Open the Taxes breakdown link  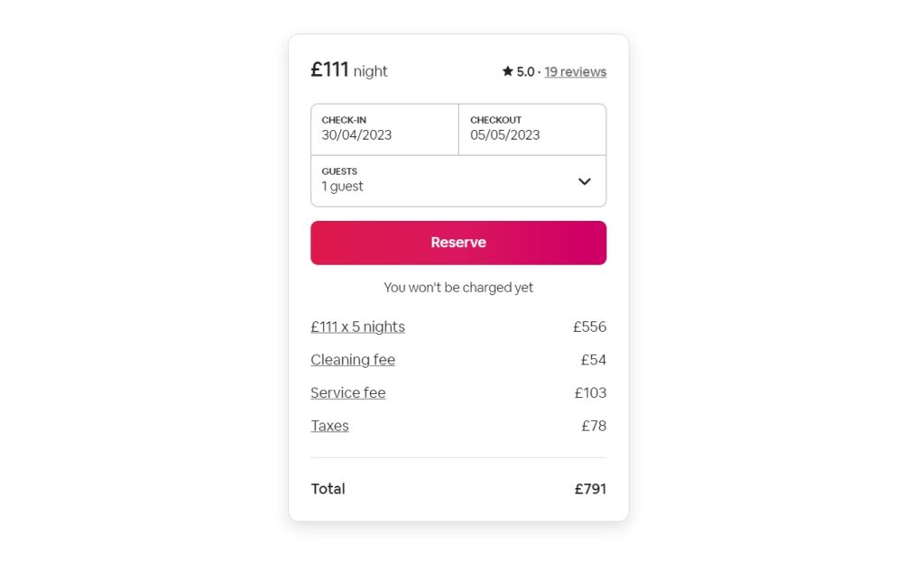point(329,425)
